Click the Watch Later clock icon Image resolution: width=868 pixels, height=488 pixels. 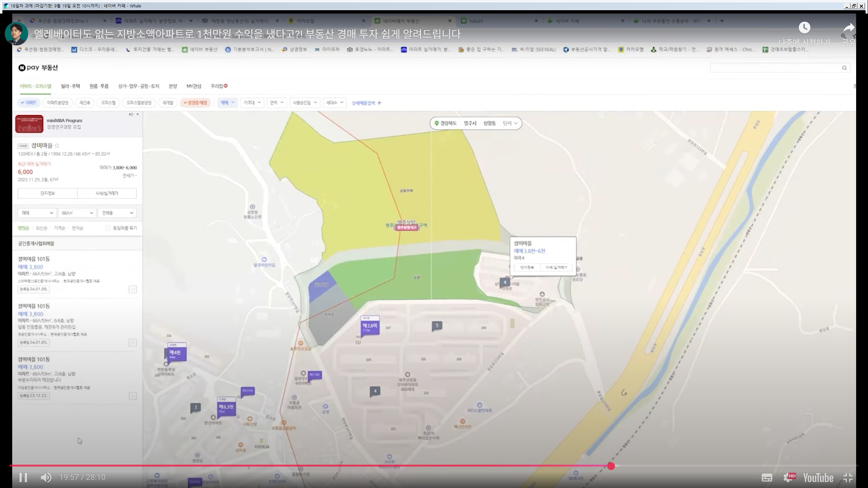(804, 28)
